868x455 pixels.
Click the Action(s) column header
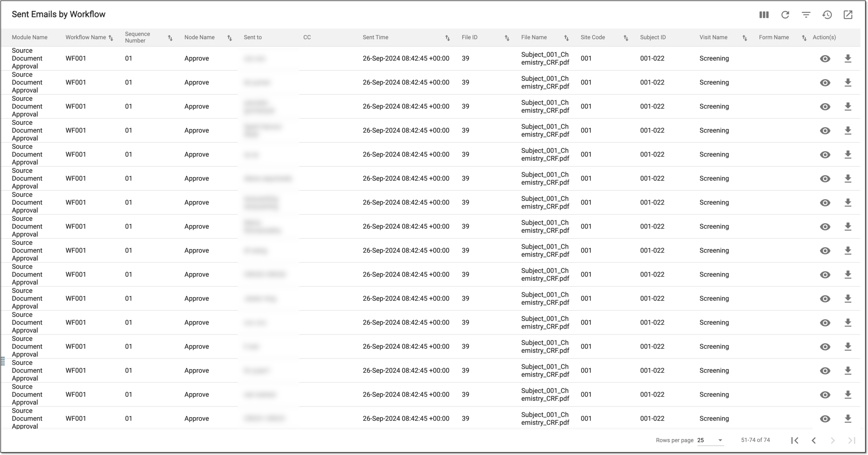coord(824,37)
